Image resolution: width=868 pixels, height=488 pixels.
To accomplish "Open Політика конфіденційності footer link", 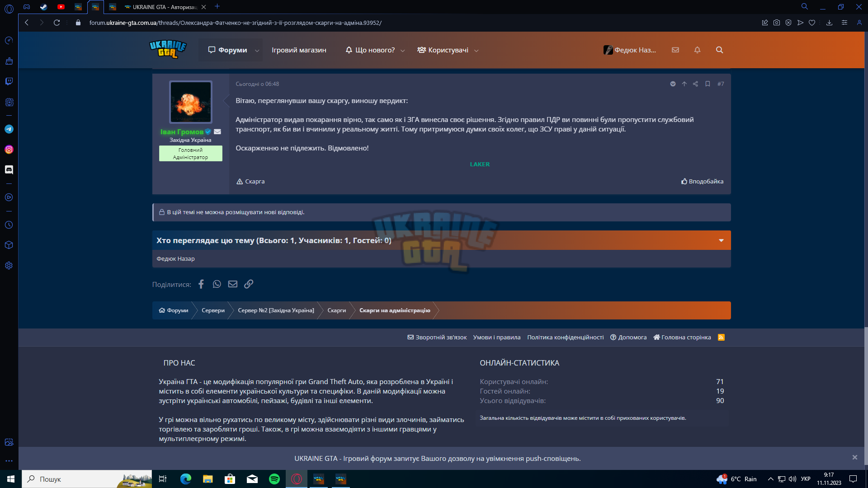I will pos(566,338).
